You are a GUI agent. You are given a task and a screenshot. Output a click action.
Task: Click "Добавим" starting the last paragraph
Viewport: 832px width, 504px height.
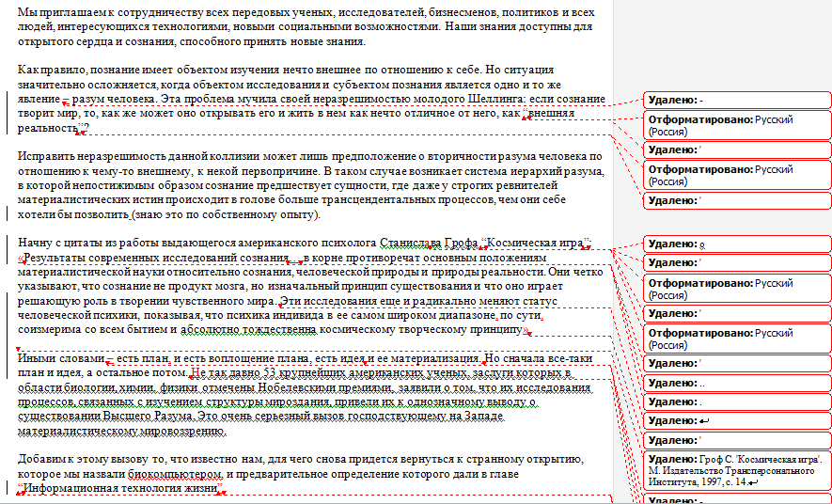pos(42,460)
